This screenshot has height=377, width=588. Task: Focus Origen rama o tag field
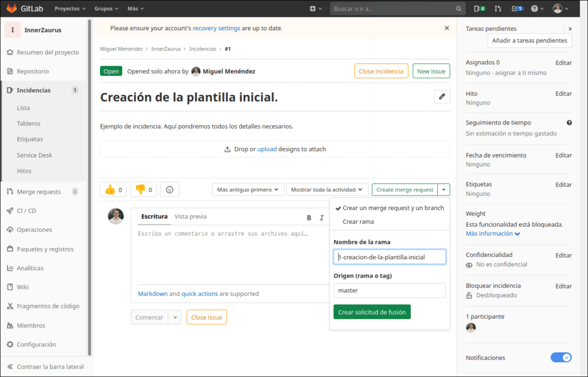390,290
